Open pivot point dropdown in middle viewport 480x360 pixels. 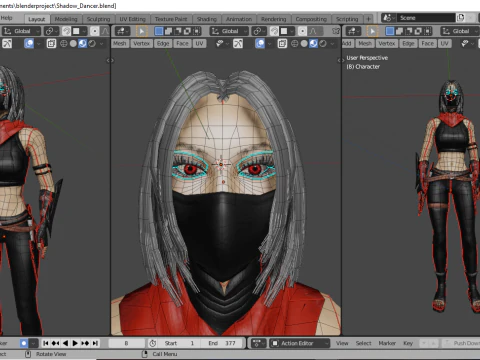click(x=259, y=31)
